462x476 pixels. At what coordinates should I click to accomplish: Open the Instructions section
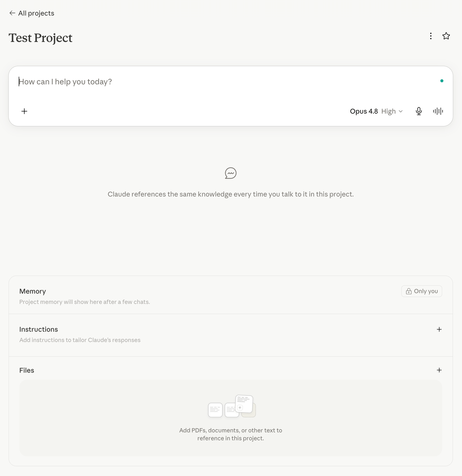click(x=39, y=329)
